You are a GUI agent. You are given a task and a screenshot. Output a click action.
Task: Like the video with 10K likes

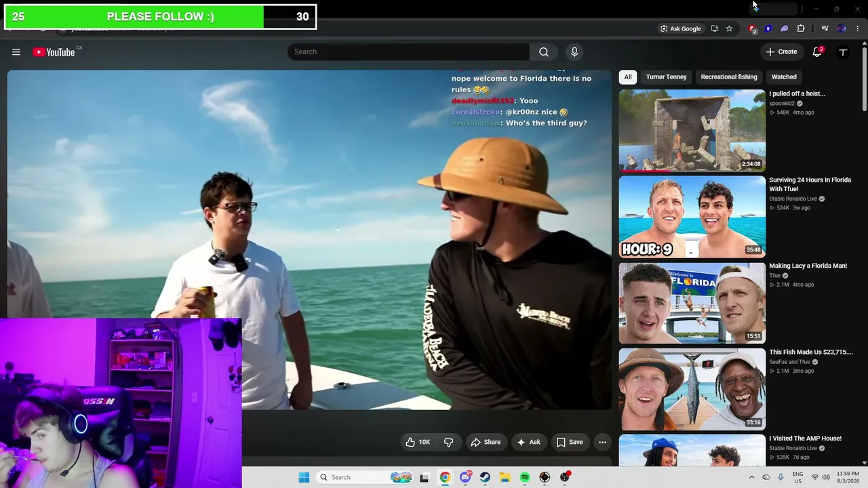(418, 443)
